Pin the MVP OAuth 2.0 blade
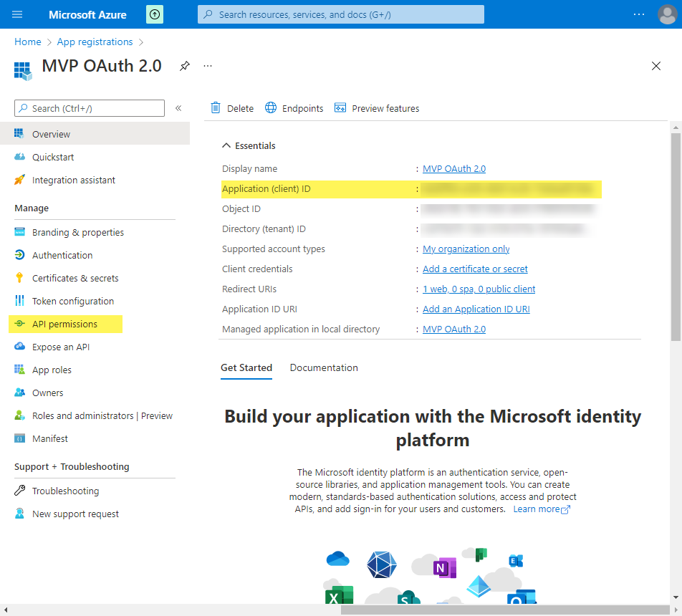 (185, 66)
